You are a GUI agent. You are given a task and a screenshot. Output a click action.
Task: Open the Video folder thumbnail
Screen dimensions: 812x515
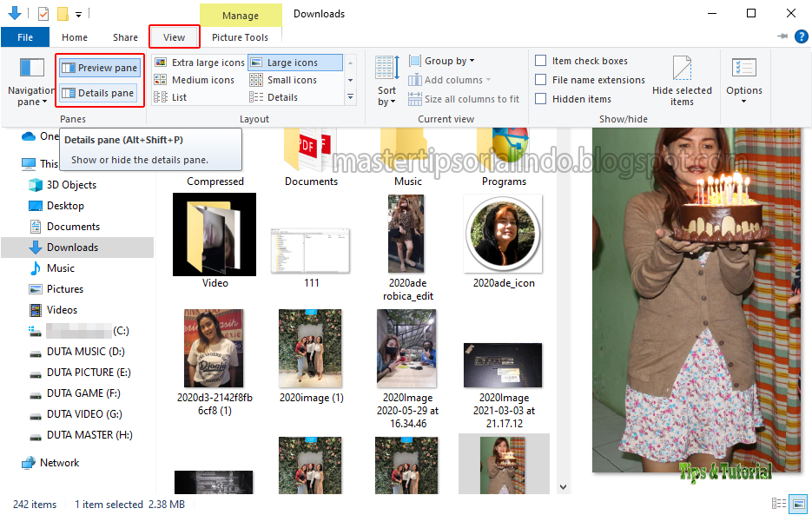pos(214,234)
